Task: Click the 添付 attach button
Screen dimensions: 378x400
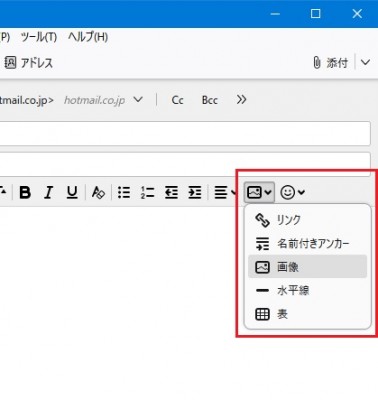Action: 330,63
